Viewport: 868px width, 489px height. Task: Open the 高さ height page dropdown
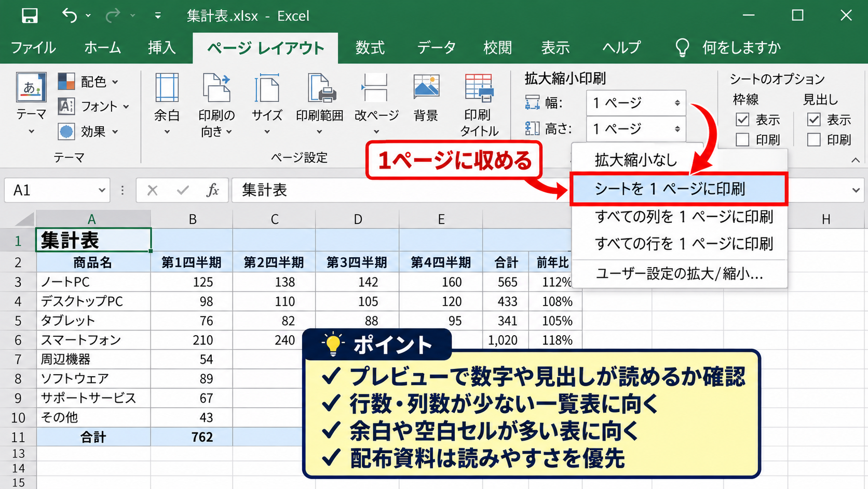click(636, 128)
